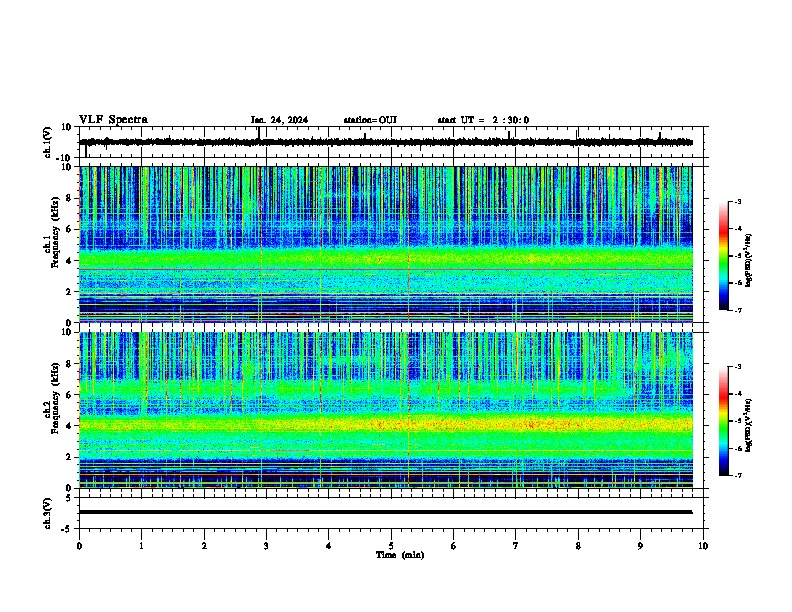The image size is (792, 612).
Task: Click the "Time (min)" axis title
Action: [400, 555]
